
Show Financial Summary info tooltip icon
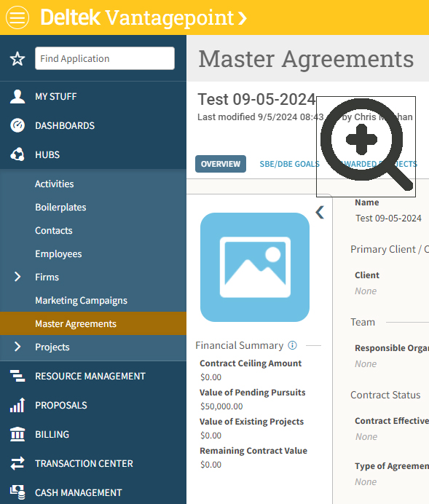tap(292, 345)
